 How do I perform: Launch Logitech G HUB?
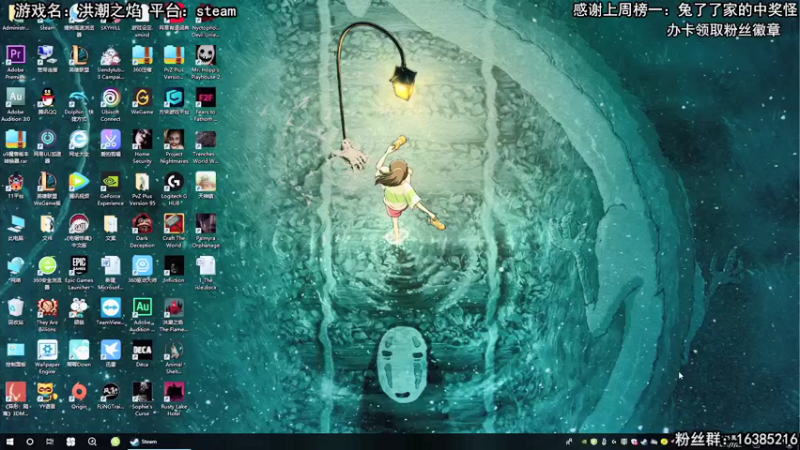coord(174,189)
